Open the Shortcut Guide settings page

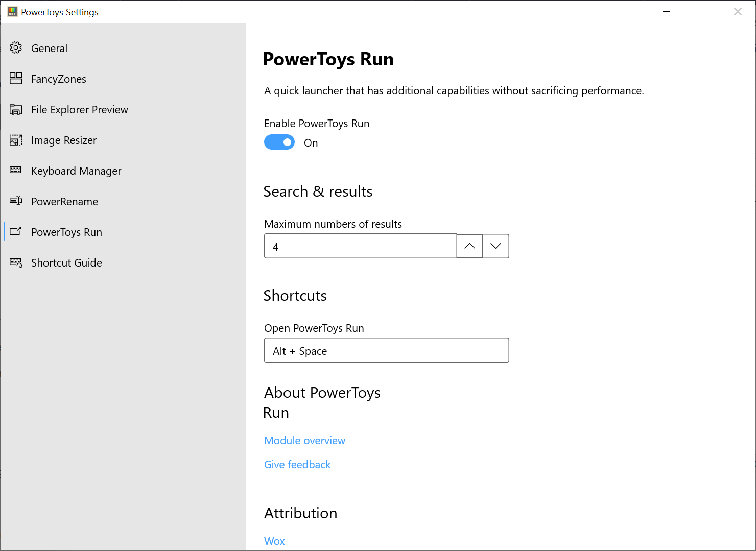(x=66, y=262)
